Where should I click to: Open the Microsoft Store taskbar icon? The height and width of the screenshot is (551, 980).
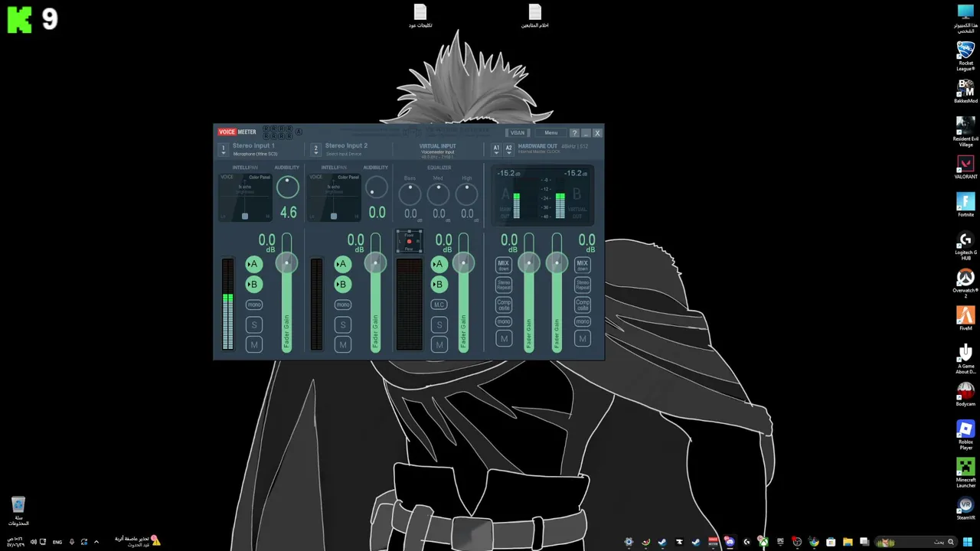(x=831, y=542)
